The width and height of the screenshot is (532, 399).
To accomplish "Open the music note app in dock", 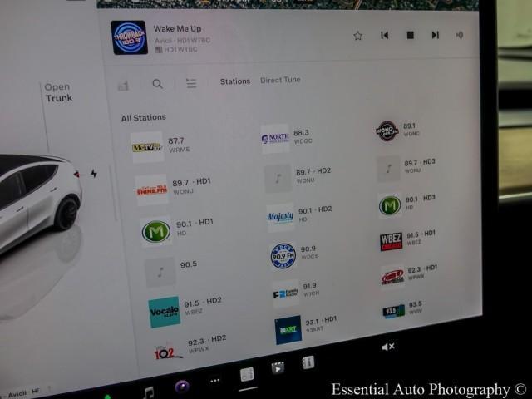I will coord(149,392).
